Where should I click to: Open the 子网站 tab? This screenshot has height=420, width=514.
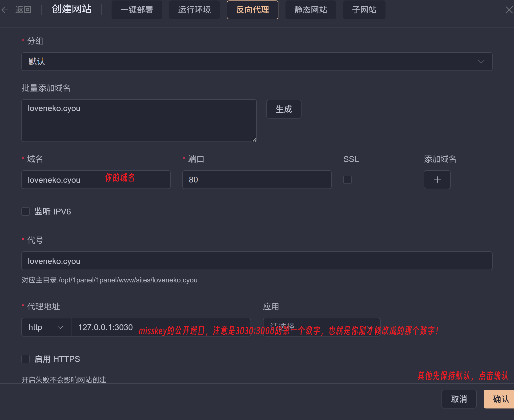364,10
